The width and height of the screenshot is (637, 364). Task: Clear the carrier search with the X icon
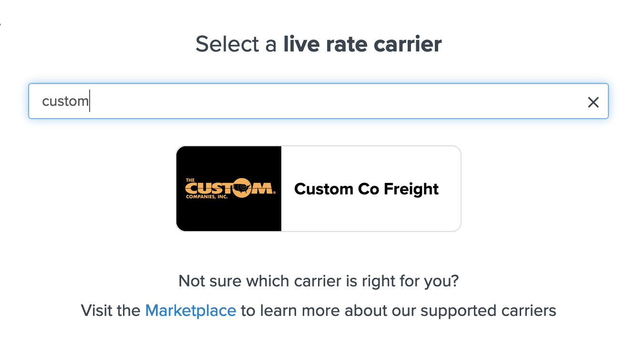tap(593, 102)
